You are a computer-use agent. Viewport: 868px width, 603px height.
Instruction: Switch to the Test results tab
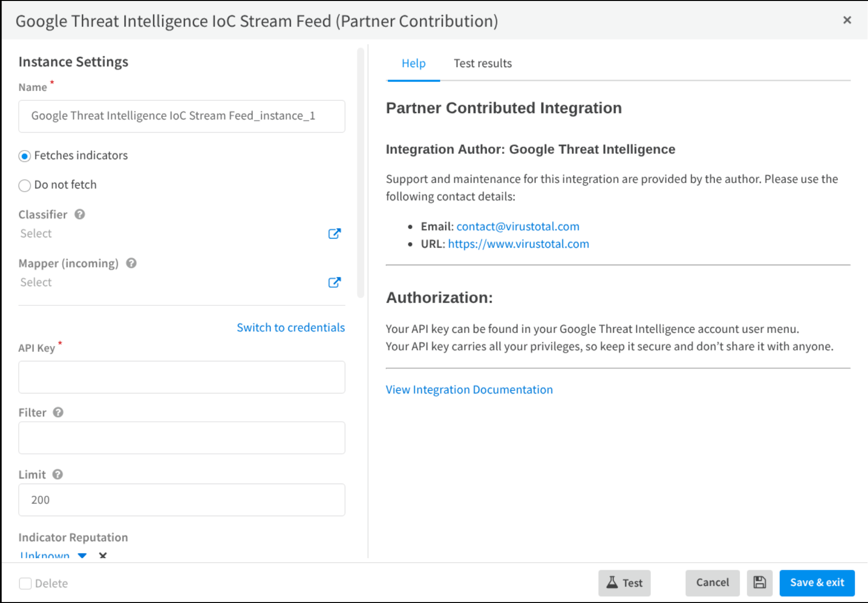coord(482,63)
